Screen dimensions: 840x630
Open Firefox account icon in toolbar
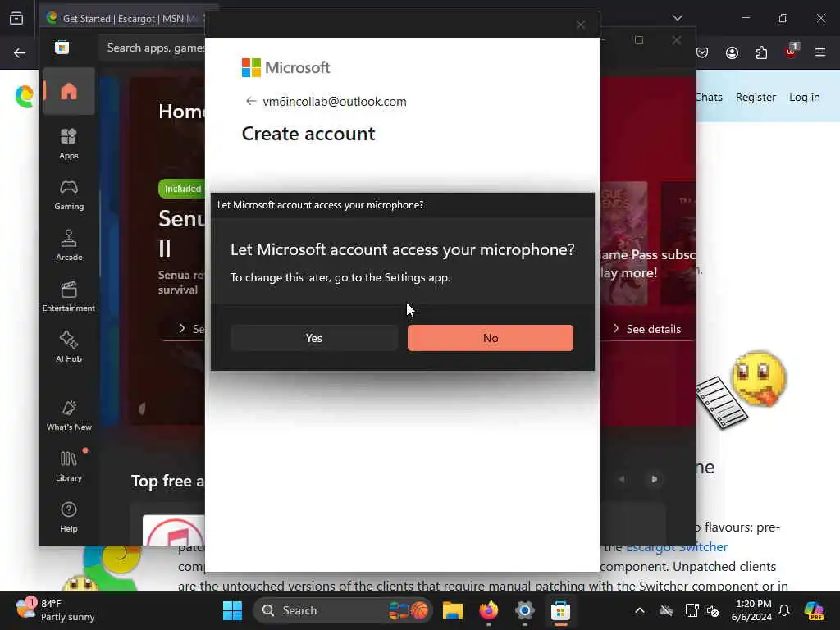732,52
